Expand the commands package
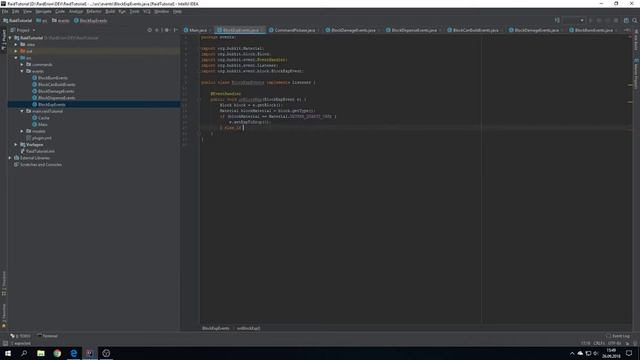The width and height of the screenshot is (640, 360). 22,64
